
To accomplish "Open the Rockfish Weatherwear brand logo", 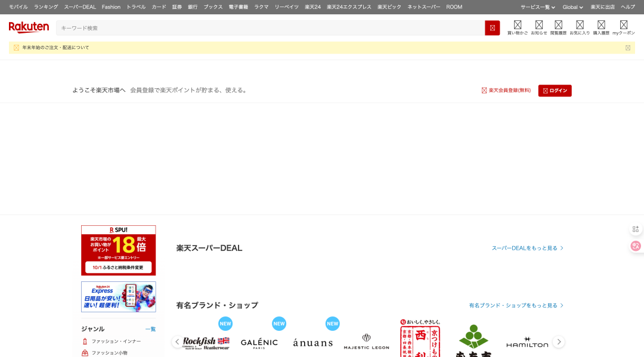I will coord(206,343).
